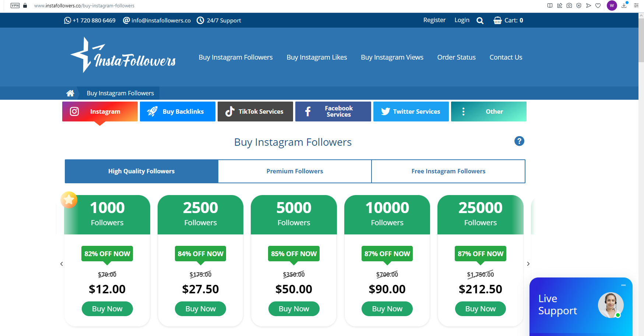Viewport: 644px width, 336px height.
Task: Buy Now the 10000 Followers package
Action: click(x=387, y=309)
